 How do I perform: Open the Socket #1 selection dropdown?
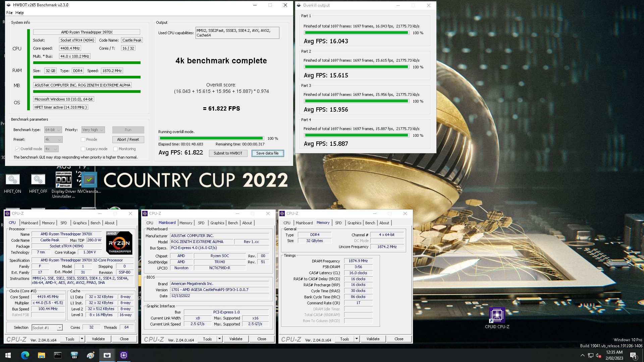[47, 327]
